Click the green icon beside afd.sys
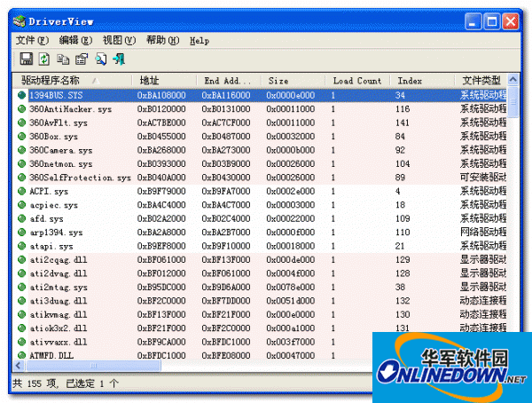The width and height of the screenshot is (532, 403). (x=21, y=218)
